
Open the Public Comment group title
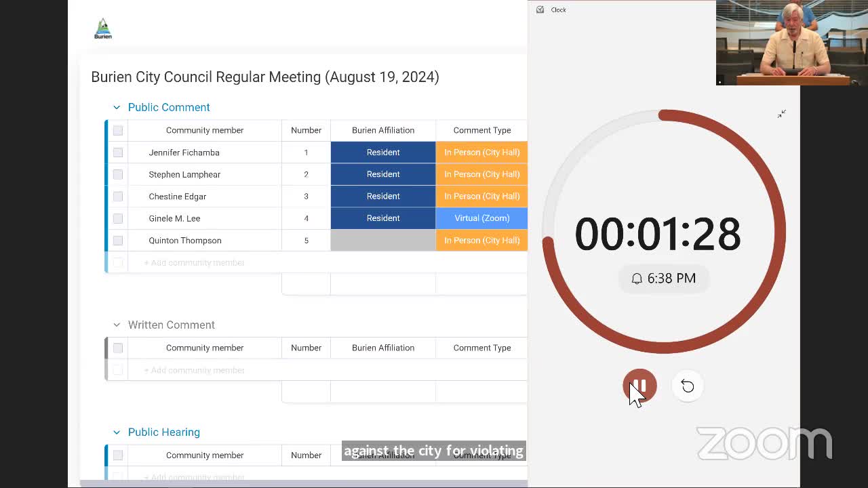tap(169, 107)
